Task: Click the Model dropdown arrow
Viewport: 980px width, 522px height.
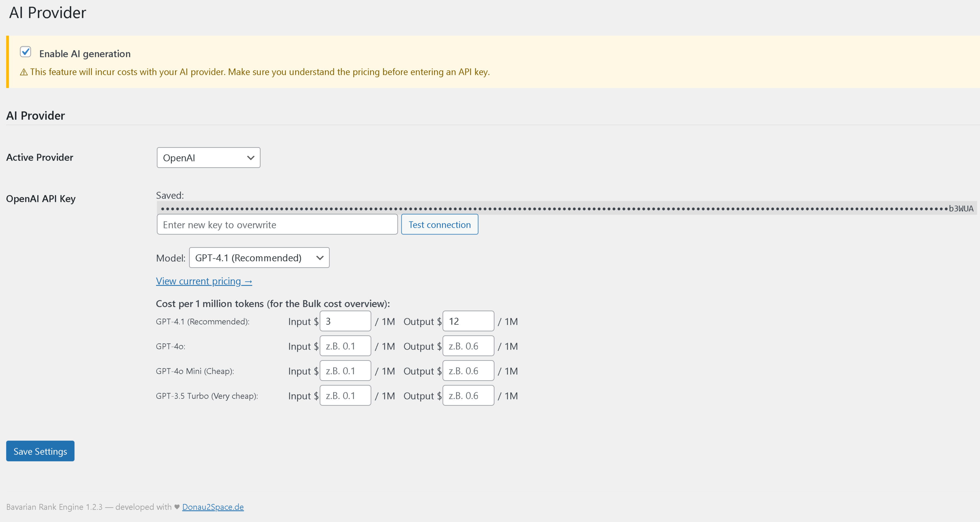Action: click(320, 258)
